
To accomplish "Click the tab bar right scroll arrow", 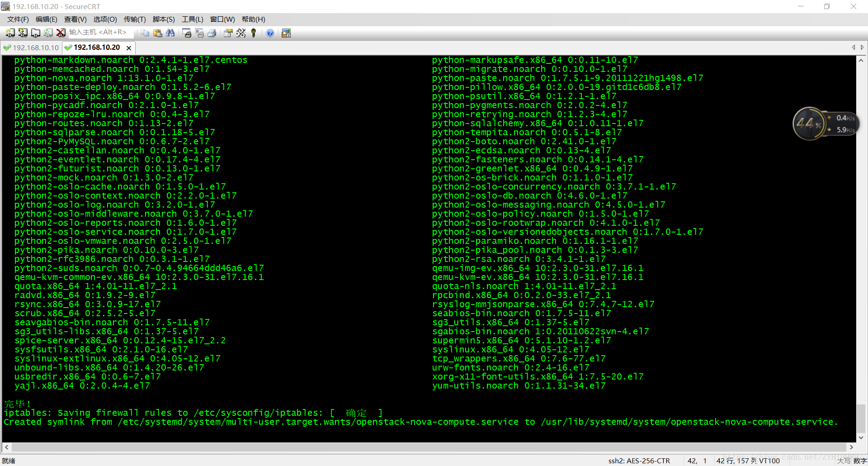I will (x=862, y=47).
